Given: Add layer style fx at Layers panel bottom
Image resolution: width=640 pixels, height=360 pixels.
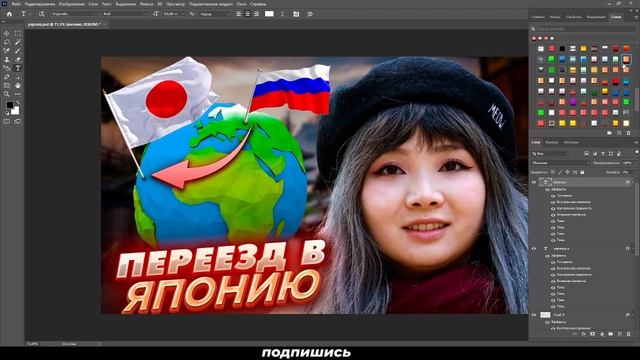Looking at the screenshot, I should [x=584, y=334].
